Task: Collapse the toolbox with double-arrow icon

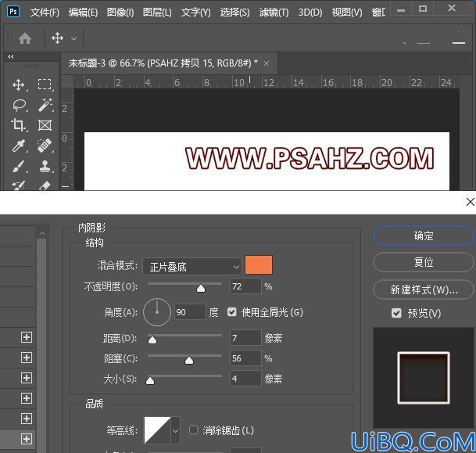Action: pos(11,57)
